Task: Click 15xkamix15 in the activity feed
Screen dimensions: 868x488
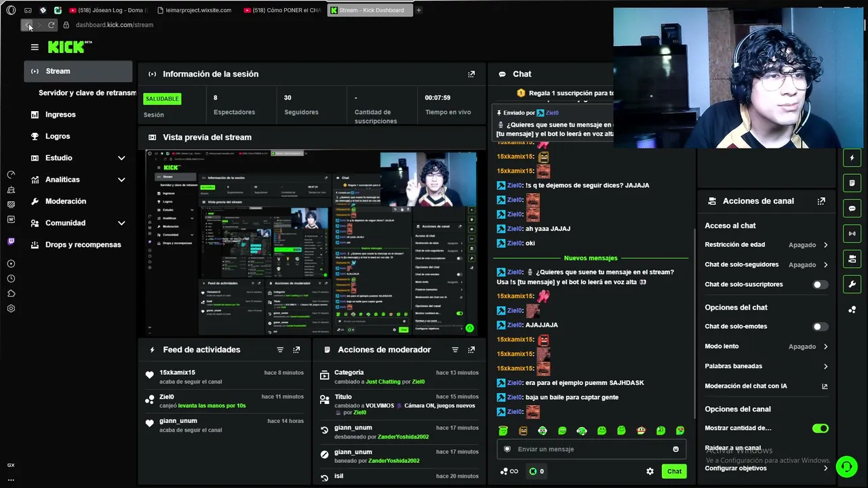Action: (x=177, y=373)
